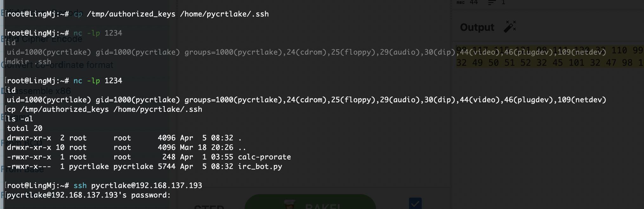
Task: Toggle the Auto Bake checkbox
Action: click(415, 204)
